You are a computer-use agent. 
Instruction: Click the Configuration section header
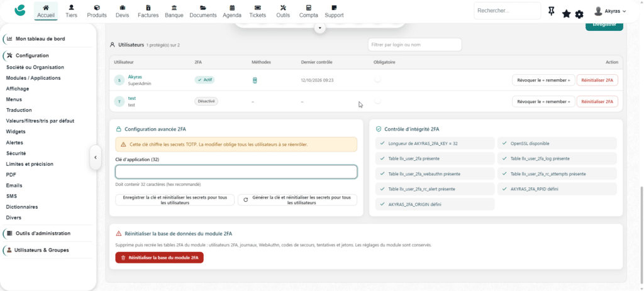click(32, 55)
